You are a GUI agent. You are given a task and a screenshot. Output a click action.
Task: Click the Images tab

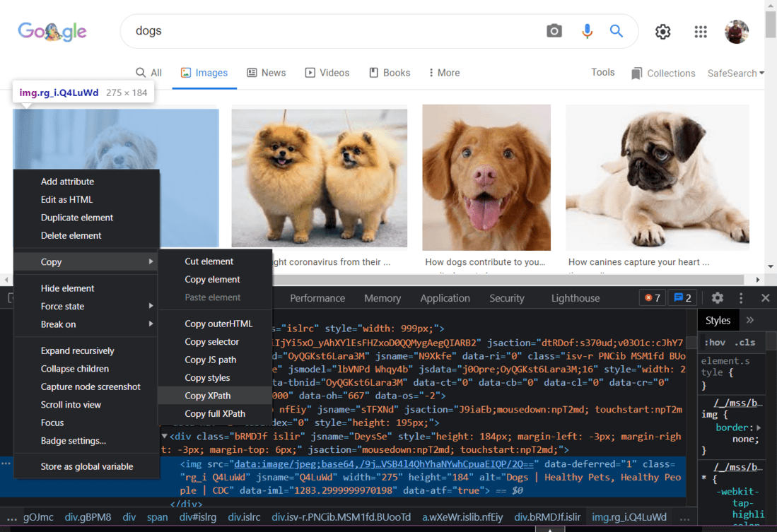coord(204,73)
